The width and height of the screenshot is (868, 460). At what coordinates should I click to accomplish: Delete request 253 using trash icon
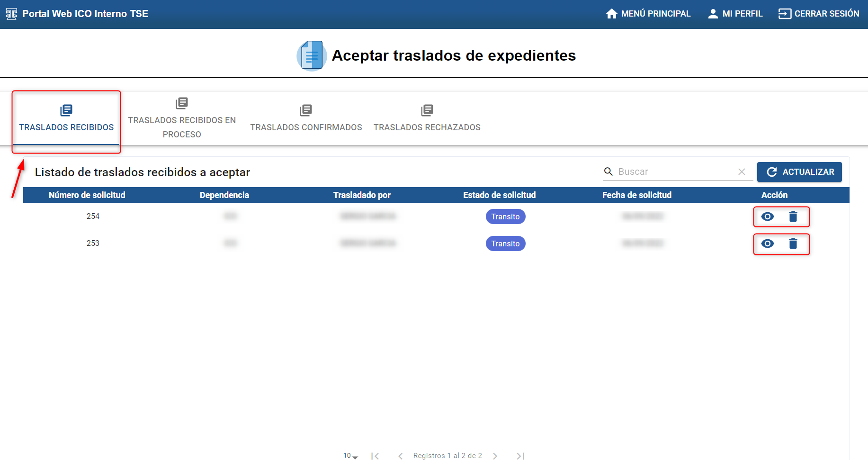point(793,244)
